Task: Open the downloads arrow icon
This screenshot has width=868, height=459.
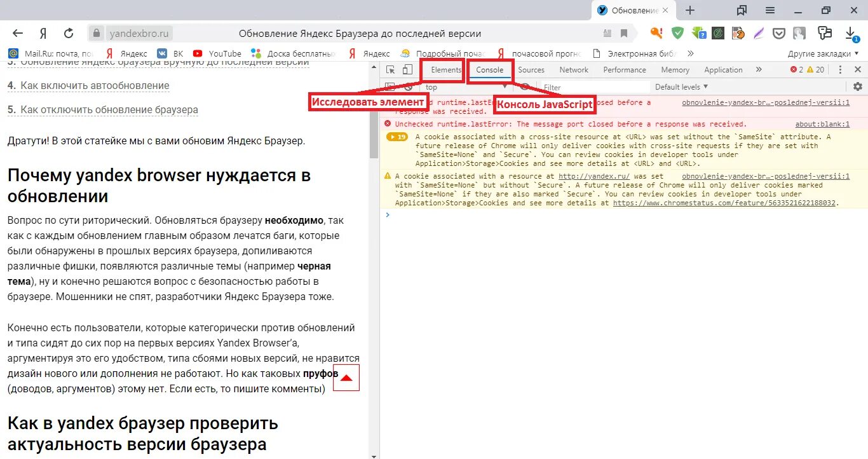Action: tap(850, 33)
